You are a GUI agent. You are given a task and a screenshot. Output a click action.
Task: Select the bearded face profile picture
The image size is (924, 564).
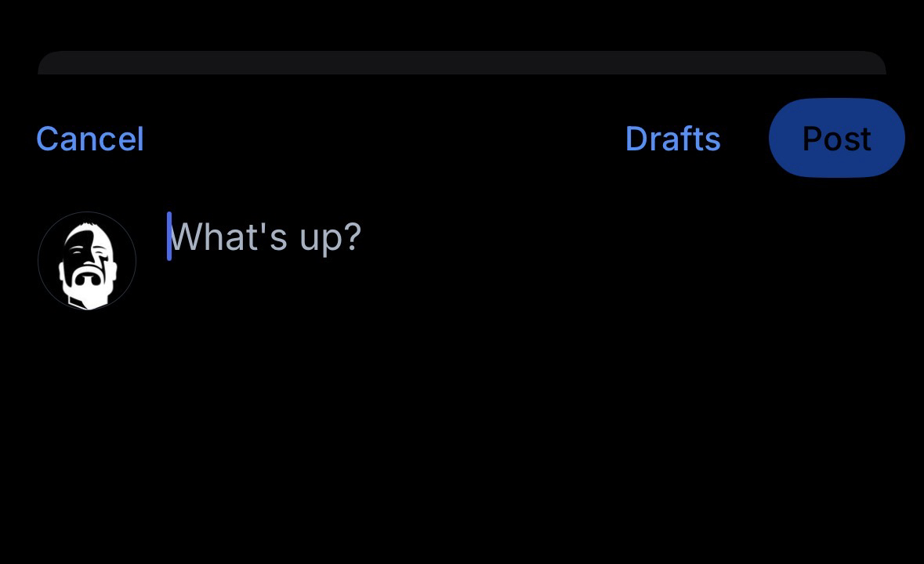coord(87,261)
